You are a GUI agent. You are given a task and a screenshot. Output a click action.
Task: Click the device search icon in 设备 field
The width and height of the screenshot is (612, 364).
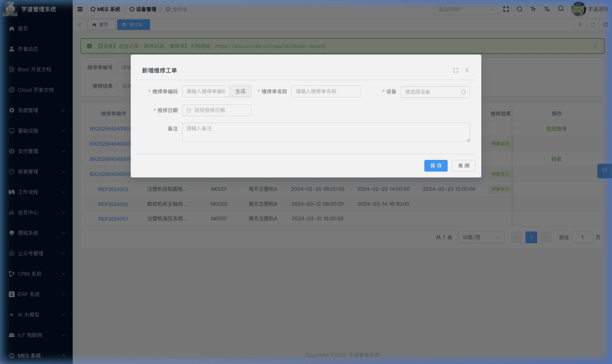tap(463, 92)
